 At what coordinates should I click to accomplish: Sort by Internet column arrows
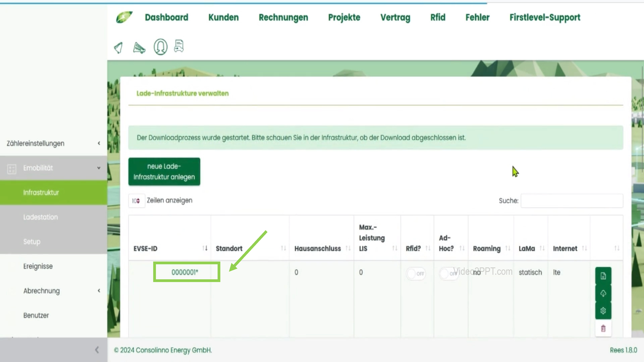coord(584,248)
